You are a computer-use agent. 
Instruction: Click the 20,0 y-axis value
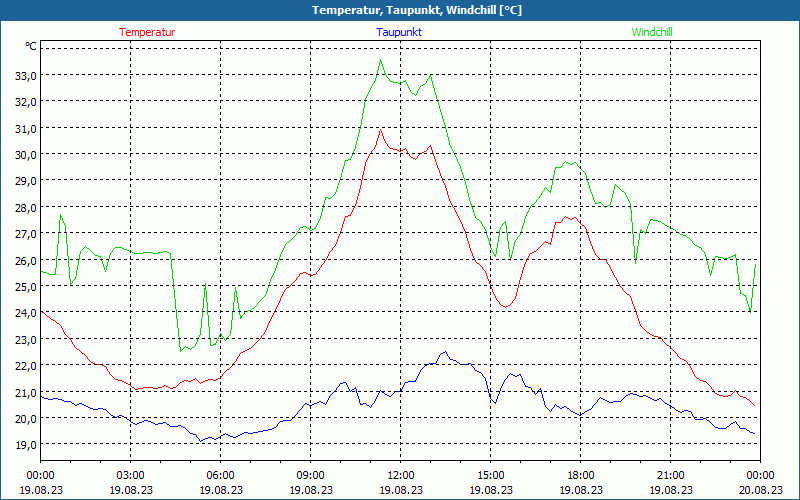pyautogui.click(x=26, y=418)
